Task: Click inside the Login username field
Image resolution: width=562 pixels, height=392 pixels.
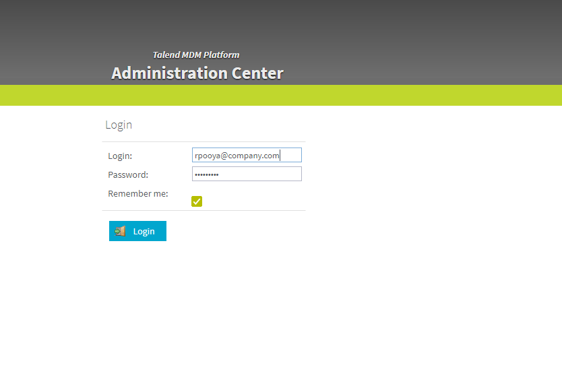Action: click(246, 155)
